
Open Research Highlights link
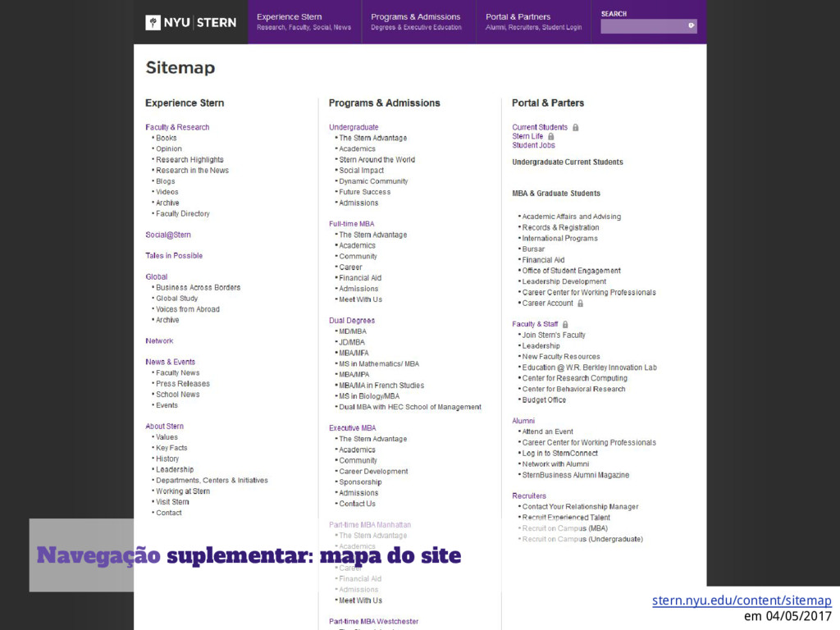(x=189, y=160)
